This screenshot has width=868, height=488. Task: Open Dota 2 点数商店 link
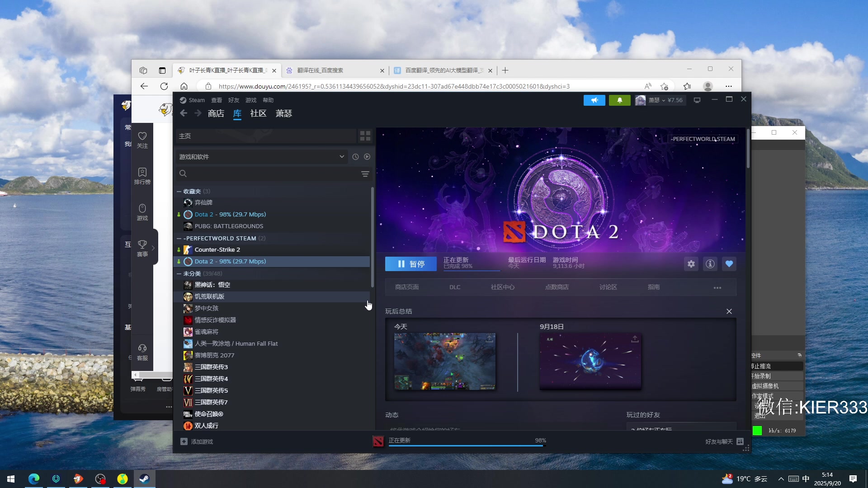[x=557, y=287]
